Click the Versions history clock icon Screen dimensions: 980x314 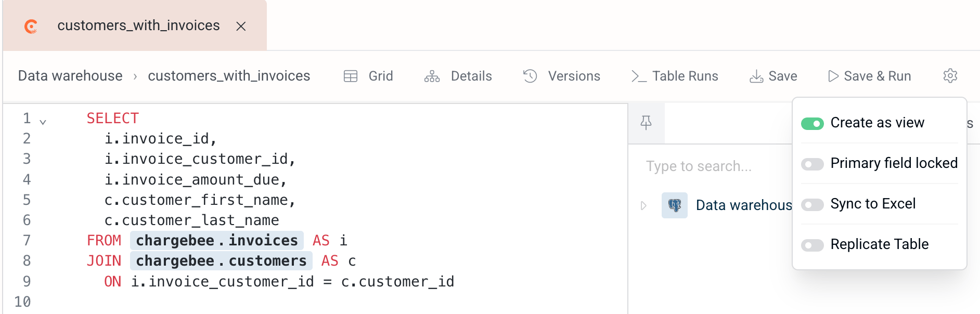click(530, 76)
